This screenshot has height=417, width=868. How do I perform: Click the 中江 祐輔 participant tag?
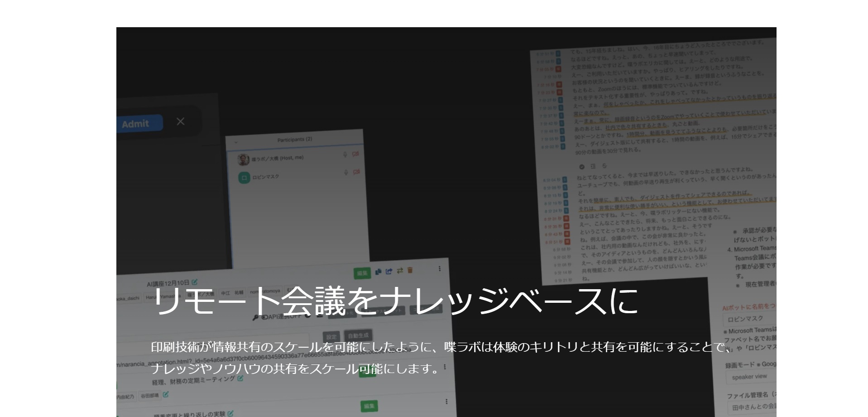click(232, 293)
